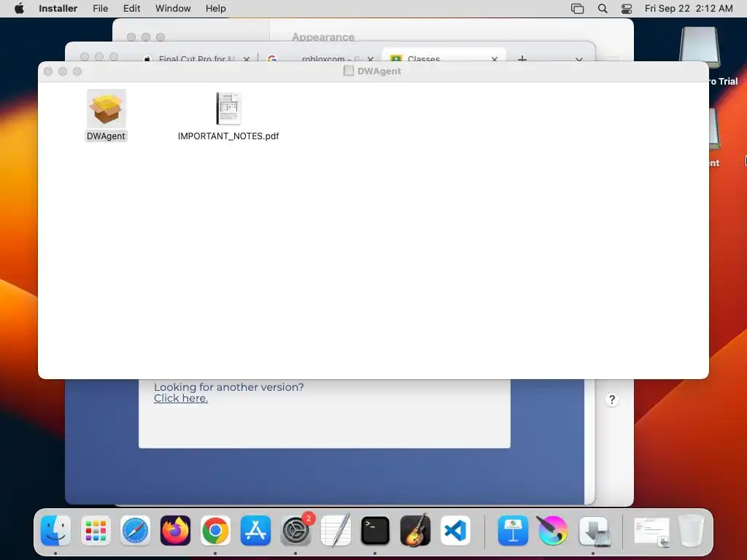Close the roblox.com browser tab
Viewport: 747px width, 560px height.
[370, 59]
